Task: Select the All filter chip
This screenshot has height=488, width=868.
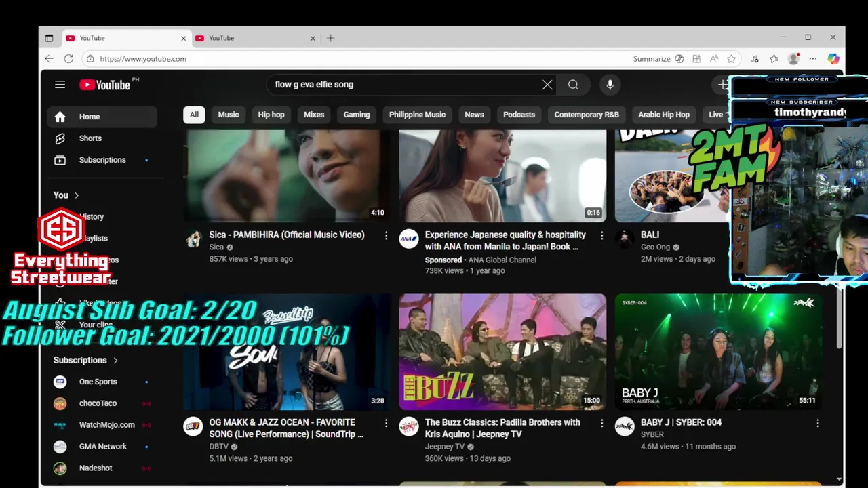Action: click(194, 115)
